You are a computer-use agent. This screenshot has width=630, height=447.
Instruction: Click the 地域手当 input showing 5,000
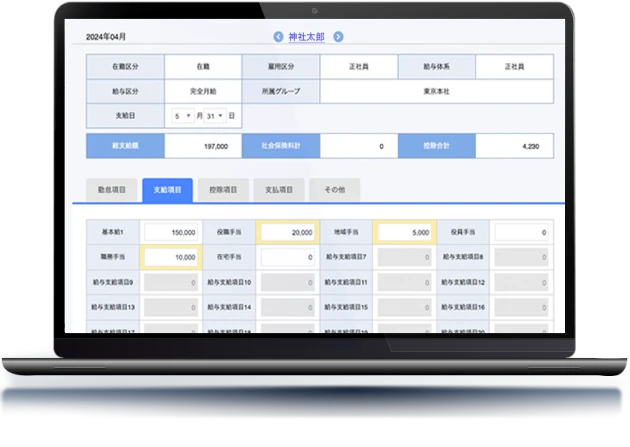(405, 232)
